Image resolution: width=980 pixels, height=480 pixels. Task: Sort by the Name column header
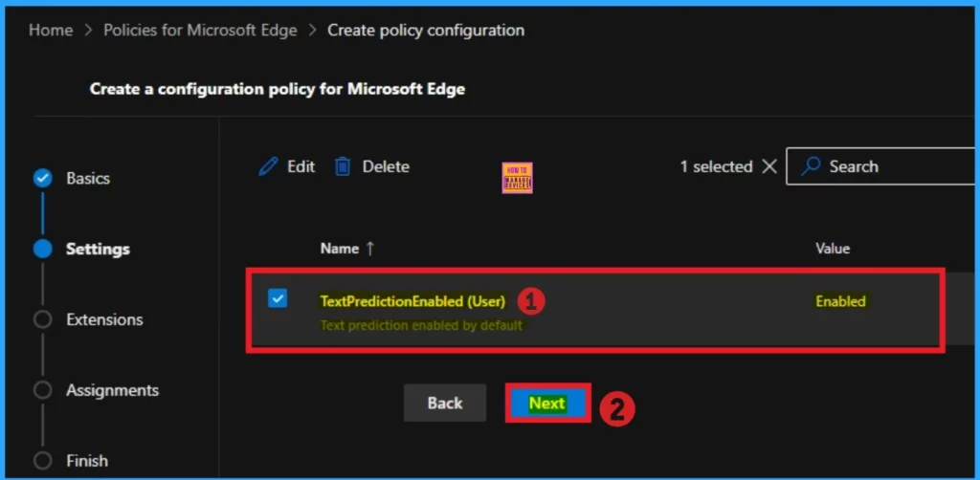340,249
